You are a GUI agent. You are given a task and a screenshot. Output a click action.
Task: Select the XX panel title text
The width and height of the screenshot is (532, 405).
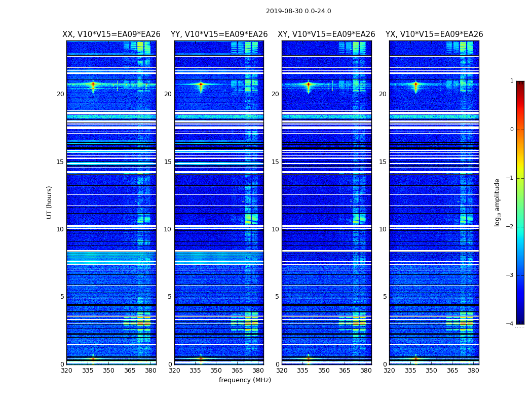coord(111,34)
